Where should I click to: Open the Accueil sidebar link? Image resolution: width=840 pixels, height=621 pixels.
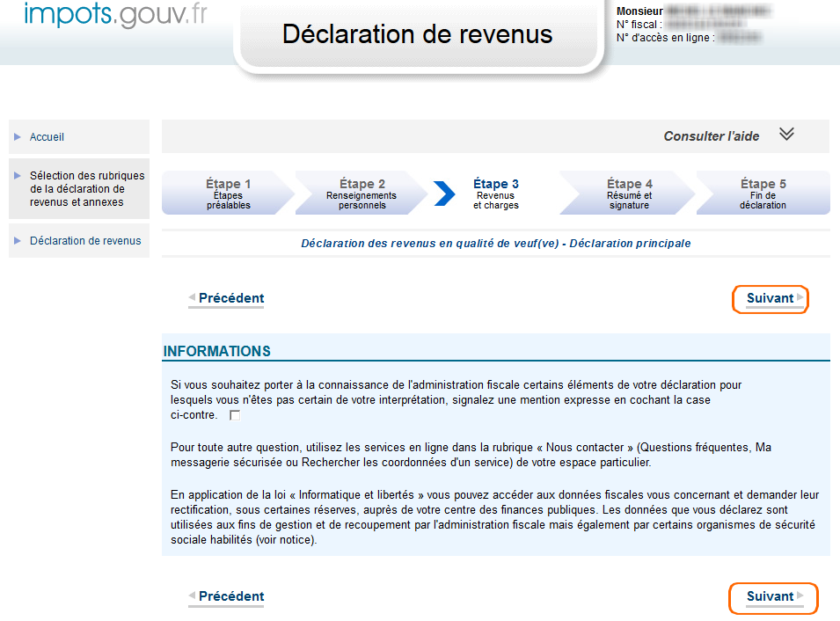pos(47,137)
